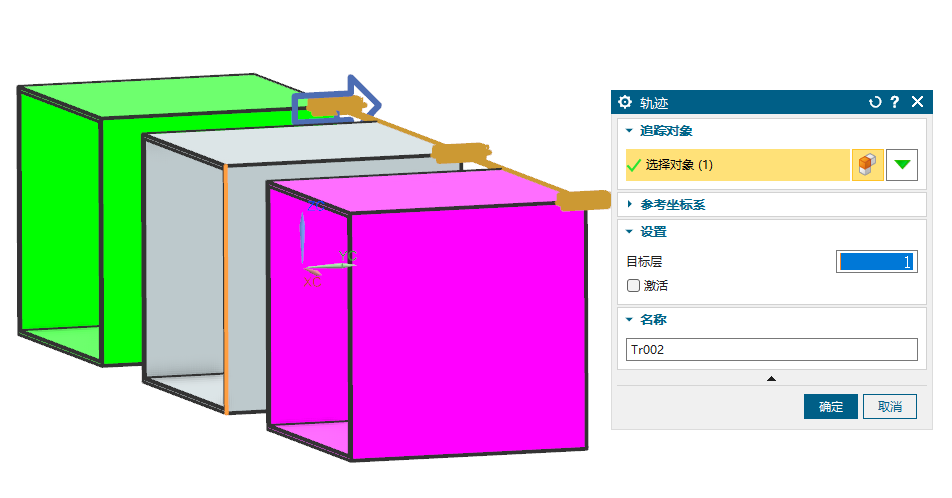Open the green triangle dropdown beside 选择对象
Image resolution: width=952 pixels, height=498 pixels.
904,165
